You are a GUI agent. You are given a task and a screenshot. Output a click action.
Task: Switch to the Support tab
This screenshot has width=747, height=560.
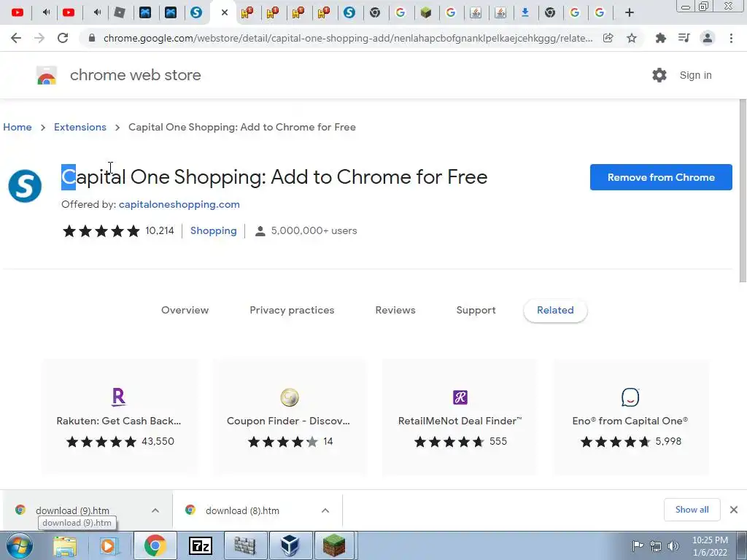click(476, 310)
